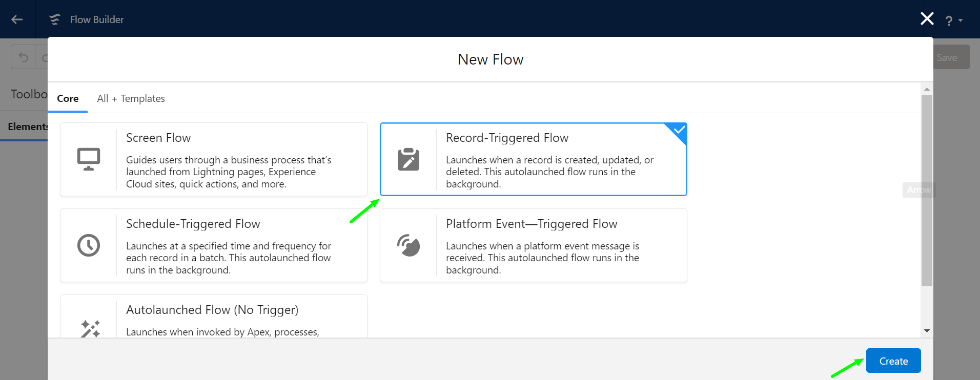Click the Autolaunched Flow magic wand icon
Image resolution: width=980 pixels, height=380 pixels.
click(90, 328)
